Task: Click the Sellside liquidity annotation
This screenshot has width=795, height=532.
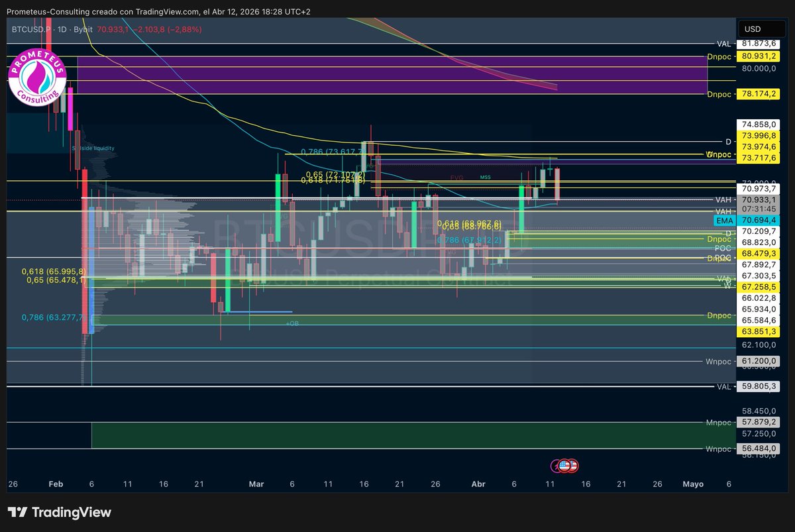Action: point(93,148)
